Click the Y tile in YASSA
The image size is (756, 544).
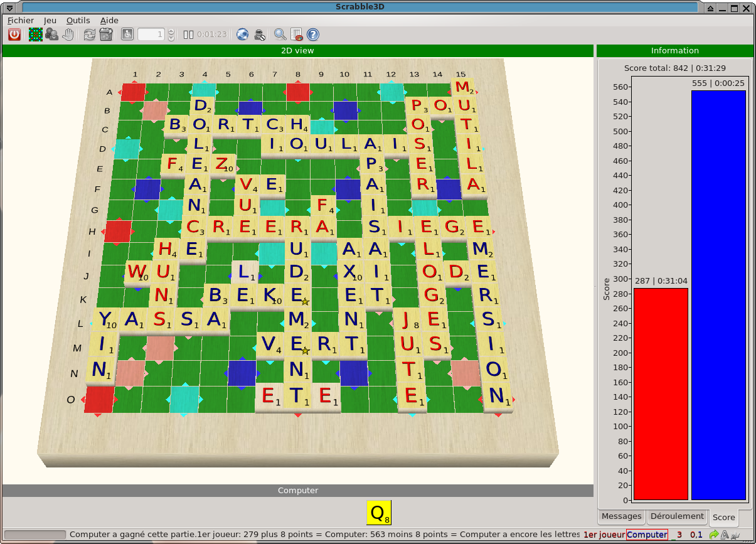105,320
